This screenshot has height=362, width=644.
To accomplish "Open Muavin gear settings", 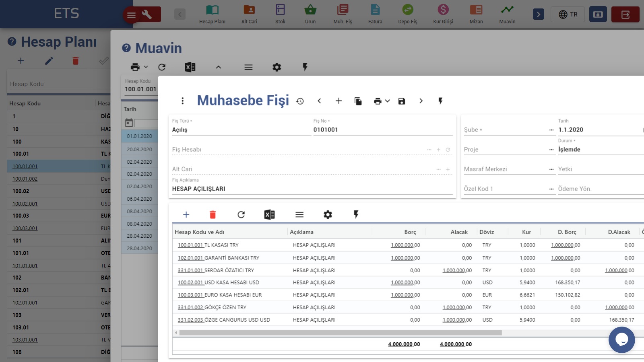I will [277, 67].
